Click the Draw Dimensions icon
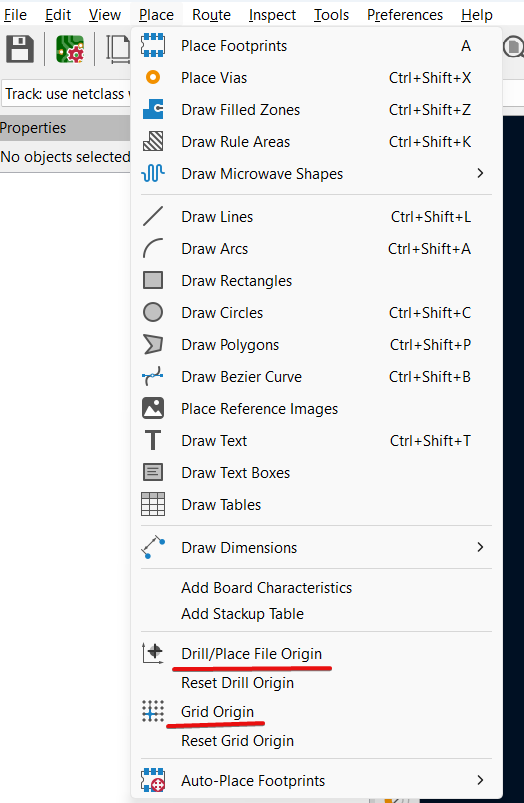This screenshot has height=803, width=524. 153,547
